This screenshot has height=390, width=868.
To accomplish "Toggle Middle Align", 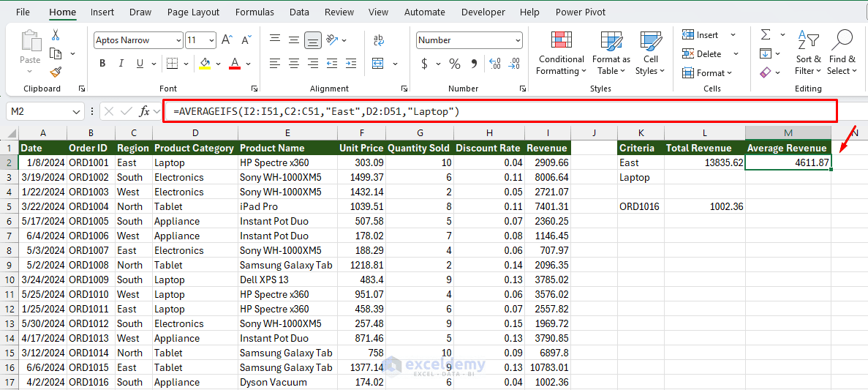I will click(294, 40).
